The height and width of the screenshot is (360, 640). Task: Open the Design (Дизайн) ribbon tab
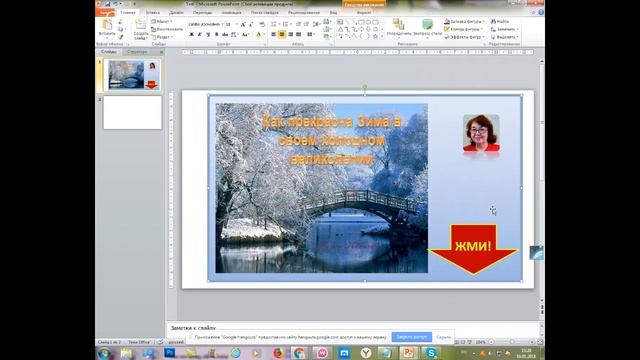tap(176, 13)
